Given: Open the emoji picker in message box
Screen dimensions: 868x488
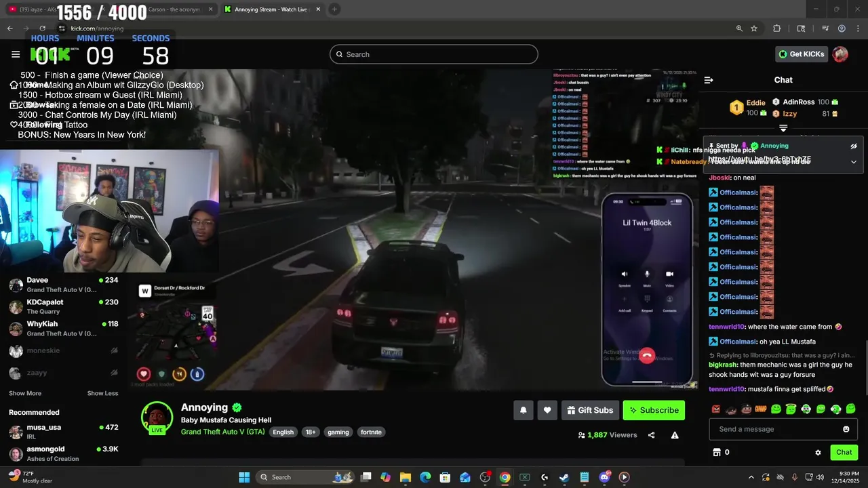Looking at the screenshot, I should 846,429.
